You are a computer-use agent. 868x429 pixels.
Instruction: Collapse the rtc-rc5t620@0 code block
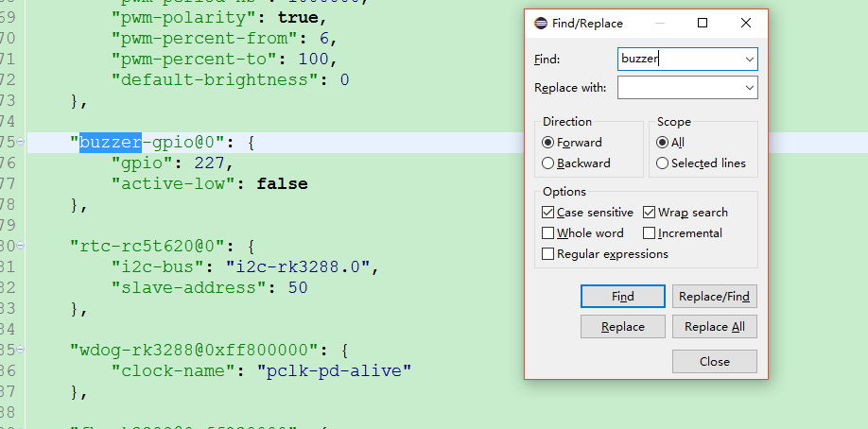[x=21, y=246]
